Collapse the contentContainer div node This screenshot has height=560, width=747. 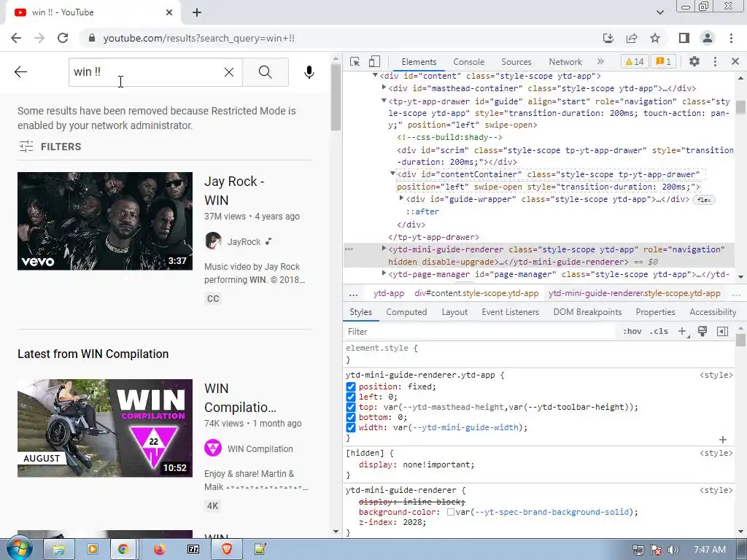392,174
